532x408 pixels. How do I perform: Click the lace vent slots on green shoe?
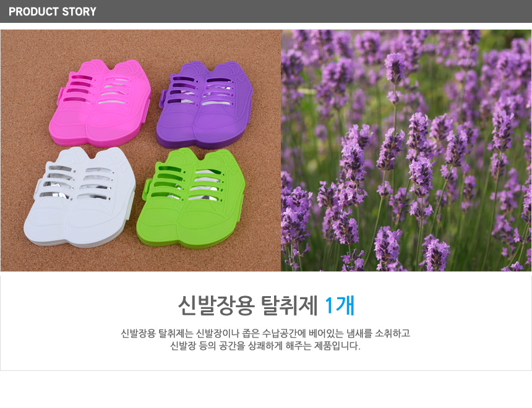pos(187,183)
